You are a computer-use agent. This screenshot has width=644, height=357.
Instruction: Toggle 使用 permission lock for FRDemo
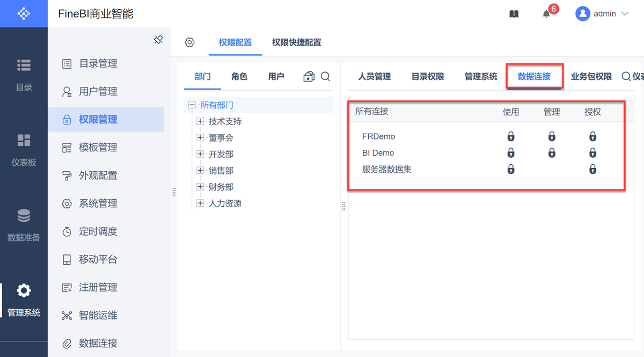click(511, 137)
